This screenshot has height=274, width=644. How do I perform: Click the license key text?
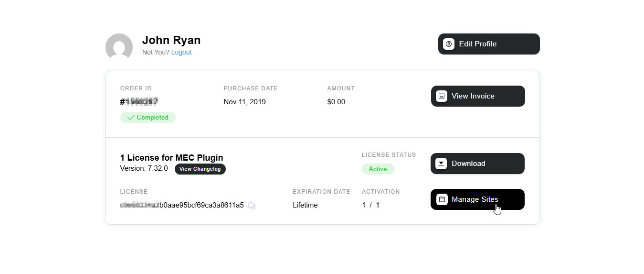click(182, 205)
